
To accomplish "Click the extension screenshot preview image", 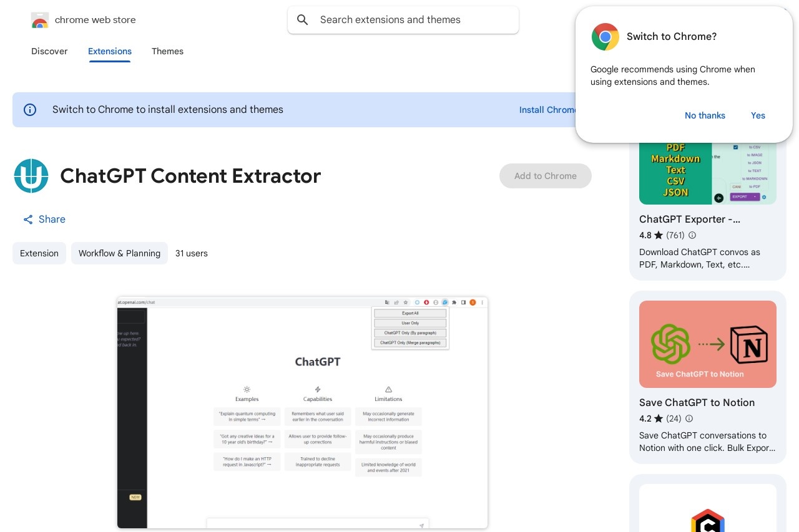I will coord(302,412).
